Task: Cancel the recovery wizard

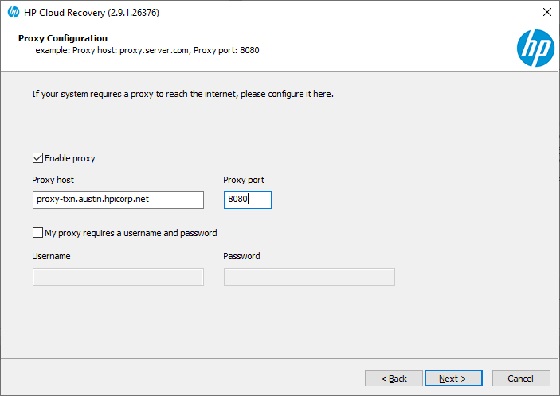Action: click(520, 378)
